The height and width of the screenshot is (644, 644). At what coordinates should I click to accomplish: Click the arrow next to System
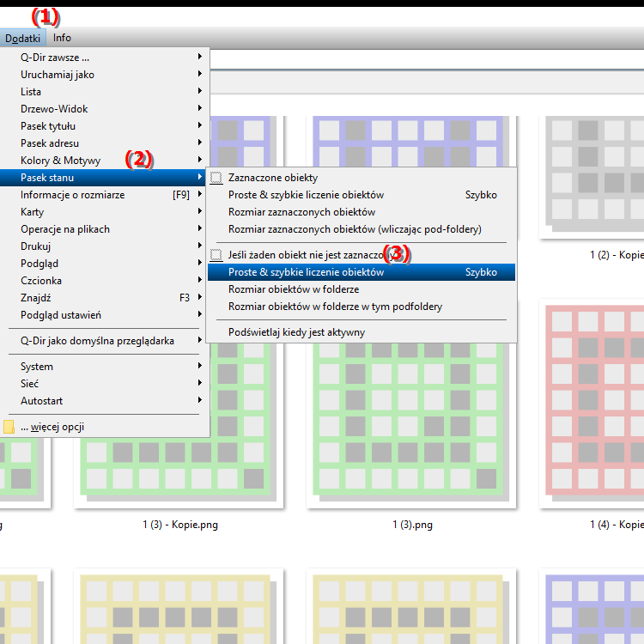pyautogui.click(x=200, y=366)
